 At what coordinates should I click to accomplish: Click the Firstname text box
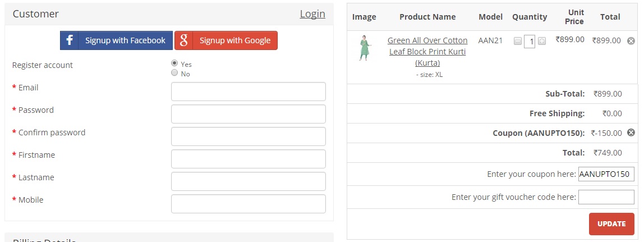(248, 159)
